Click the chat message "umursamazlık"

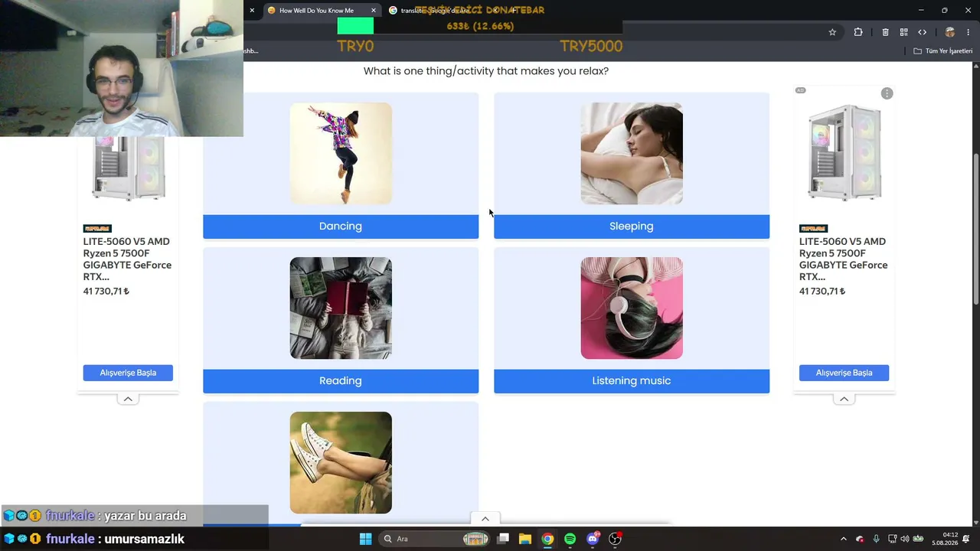[145, 539]
